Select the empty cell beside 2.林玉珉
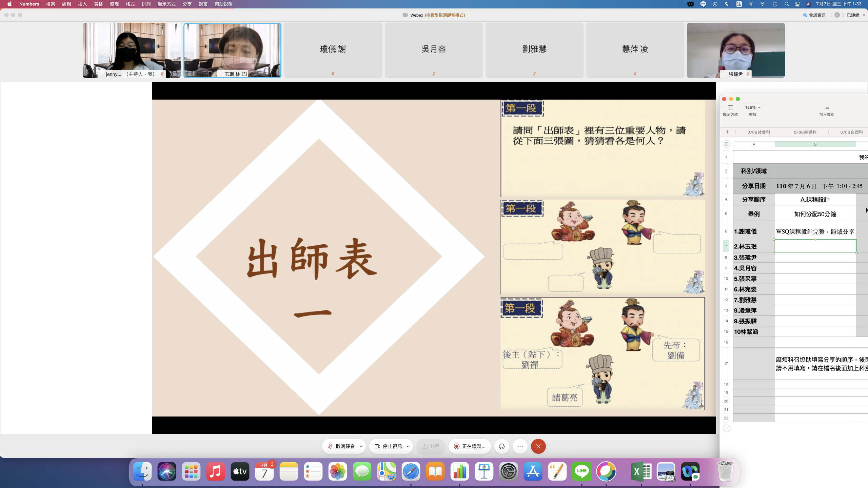The image size is (868, 488). pyautogui.click(x=815, y=246)
